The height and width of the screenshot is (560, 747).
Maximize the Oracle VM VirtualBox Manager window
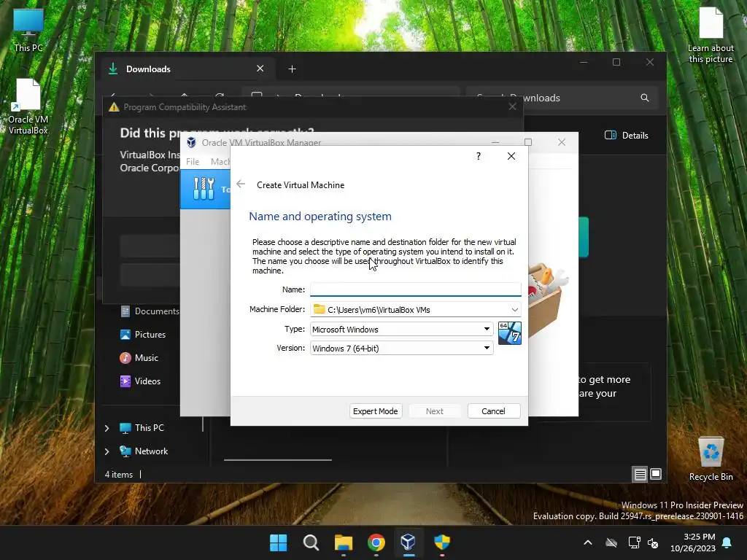[528, 142]
